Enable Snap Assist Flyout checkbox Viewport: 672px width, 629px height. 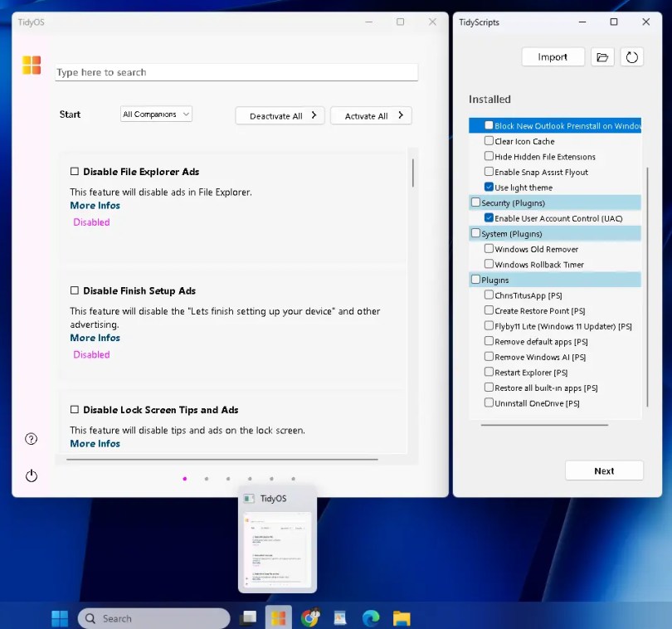pyautogui.click(x=489, y=172)
